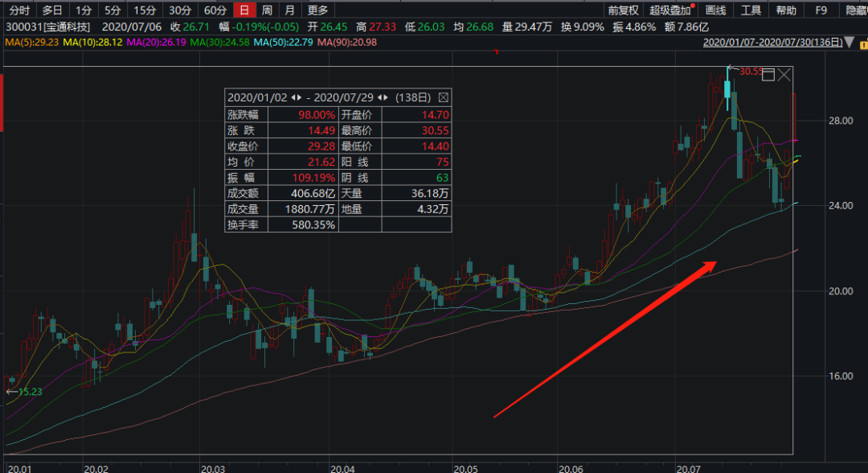Step the 2020/01/02 start date backward
Image resolution: width=868 pixels, height=473 pixels.
pos(292,97)
